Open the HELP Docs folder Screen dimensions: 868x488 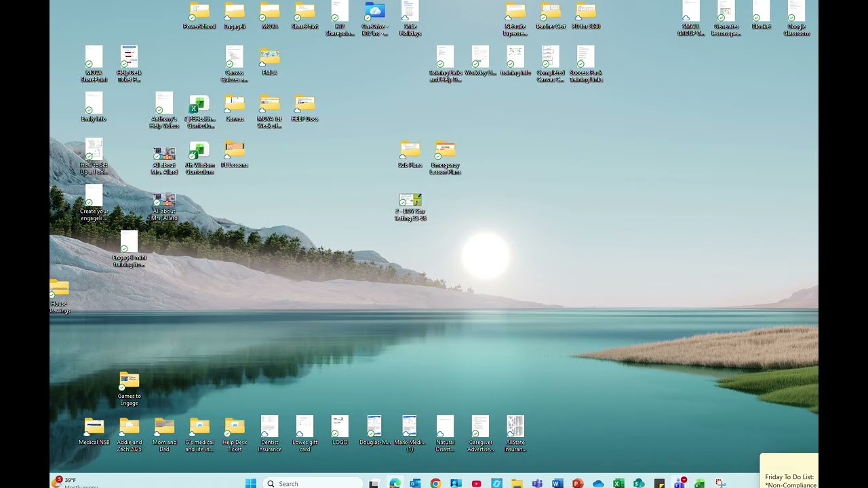(x=305, y=108)
